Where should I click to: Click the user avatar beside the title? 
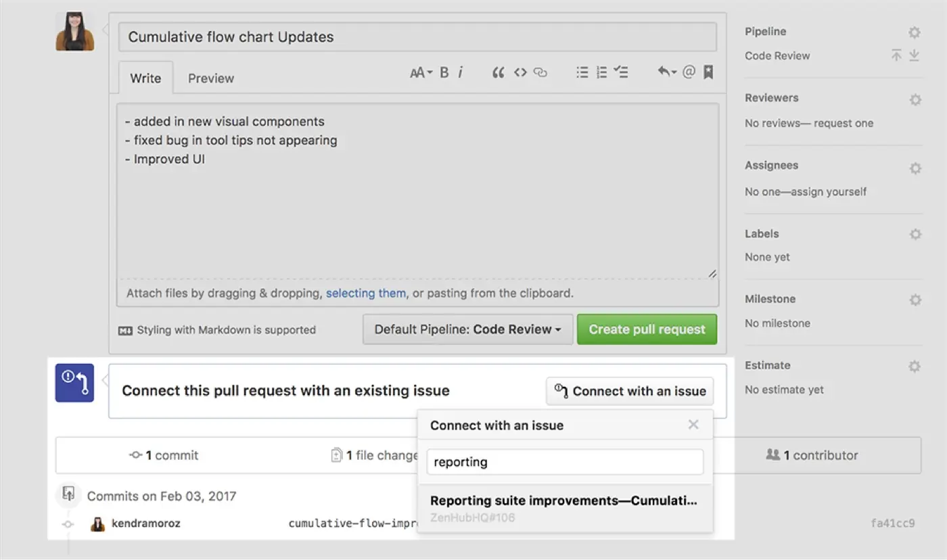coord(74,32)
